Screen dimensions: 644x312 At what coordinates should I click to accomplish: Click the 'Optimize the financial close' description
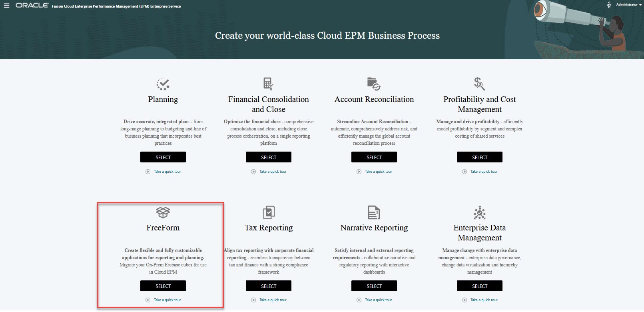pos(269,132)
